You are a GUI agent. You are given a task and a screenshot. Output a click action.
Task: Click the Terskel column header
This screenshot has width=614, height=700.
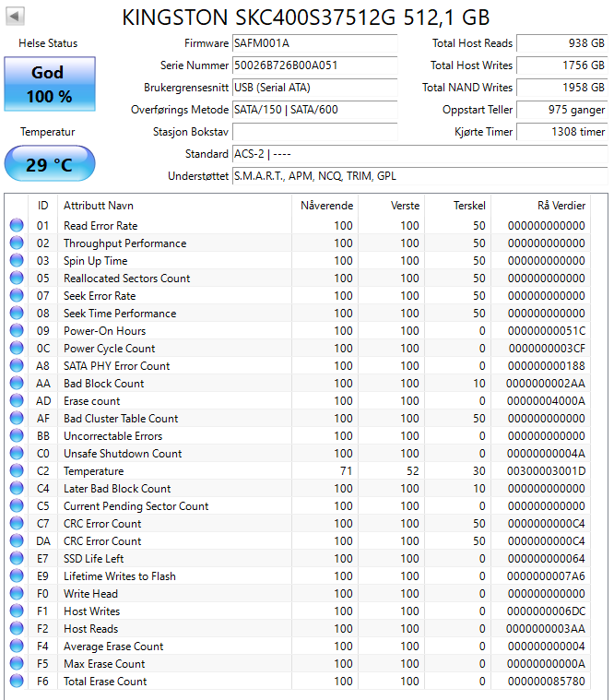[x=458, y=206]
